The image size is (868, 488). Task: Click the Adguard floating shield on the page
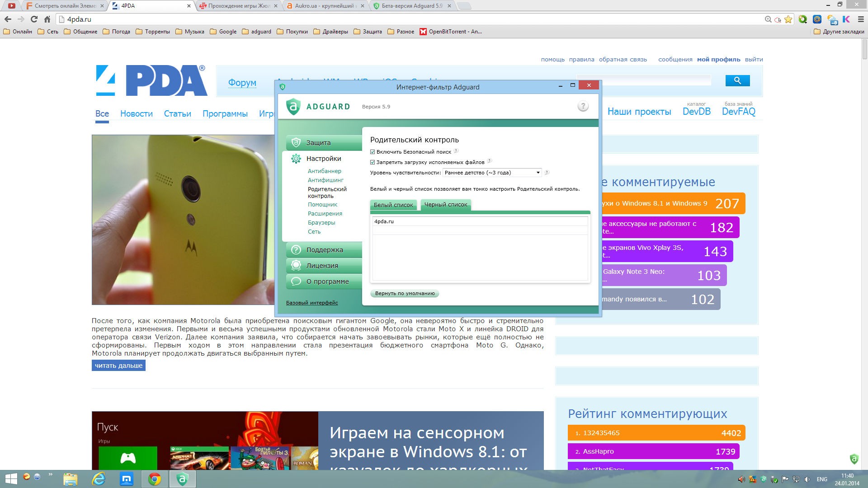coord(854,459)
